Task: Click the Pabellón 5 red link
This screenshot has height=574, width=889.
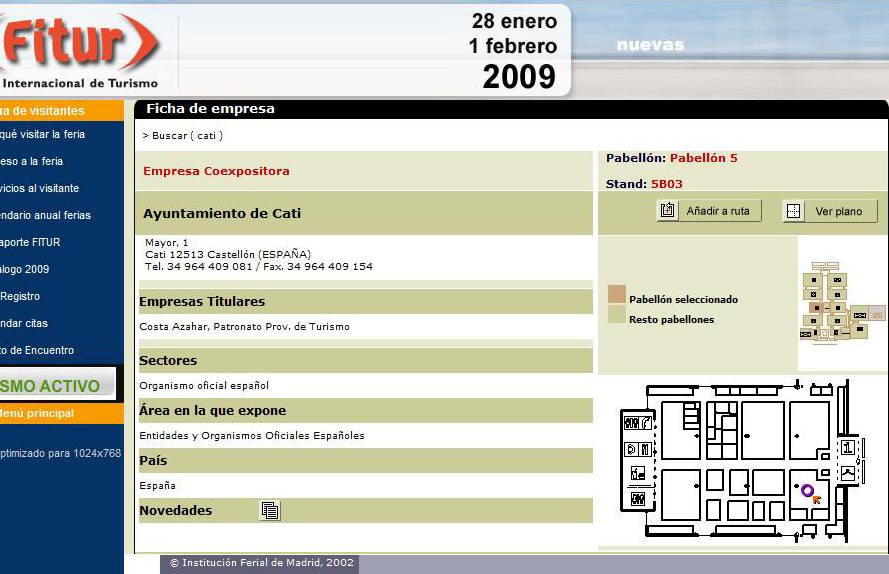Action: pos(704,158)
